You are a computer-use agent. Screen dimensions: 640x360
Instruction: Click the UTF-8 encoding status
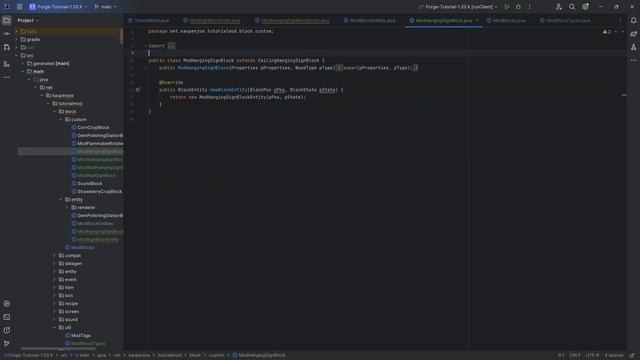pos(592,356)
